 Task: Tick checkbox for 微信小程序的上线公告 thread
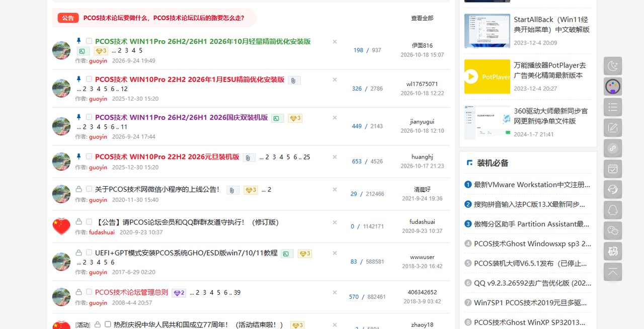(89, 189)
